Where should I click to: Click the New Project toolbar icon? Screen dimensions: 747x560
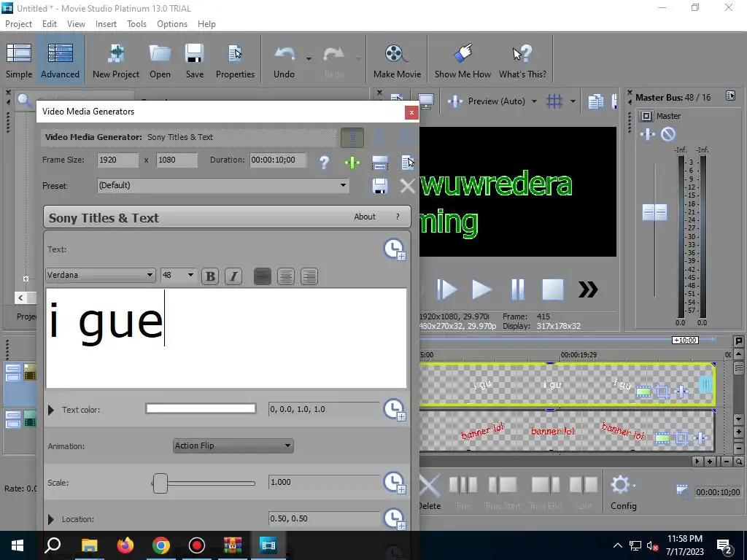[x=116, y=61]
